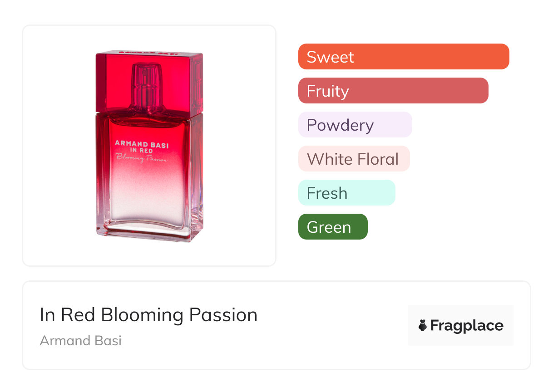Open the perfume bottle image
Screen dimensions: 553x392
(x=149, y=146)
